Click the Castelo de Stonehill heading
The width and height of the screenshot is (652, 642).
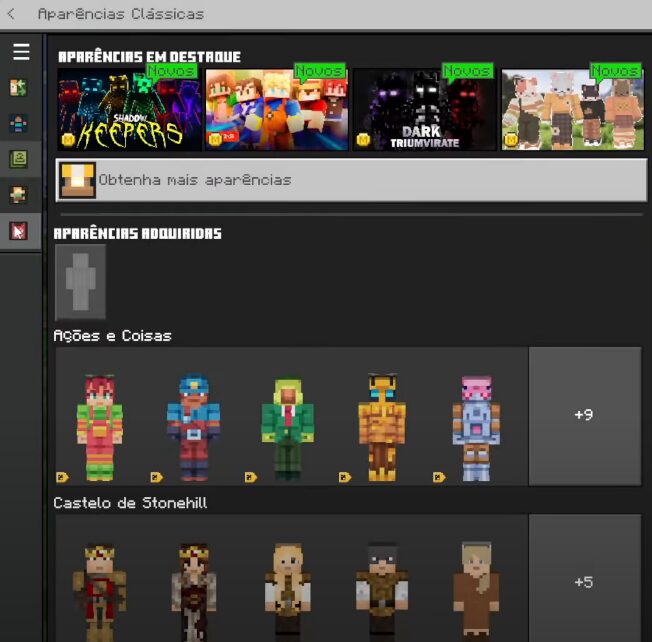click(x=130, y=503)
